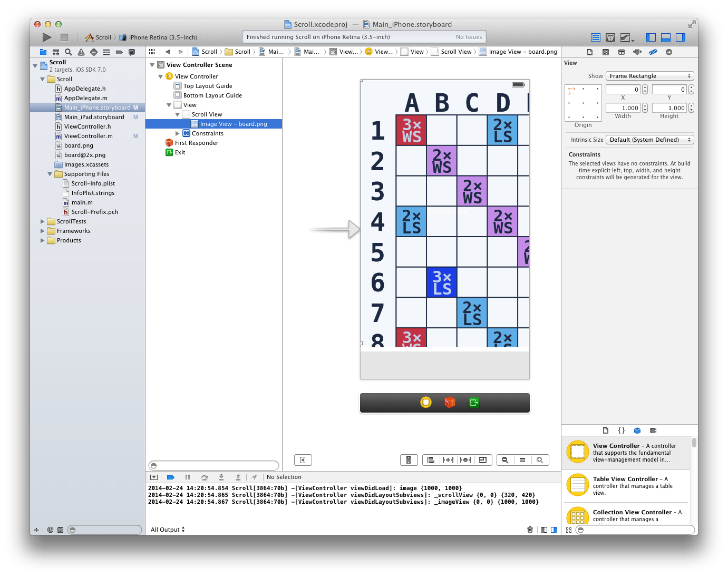Screen dimensions: 728x577
Task: Open the Intrinsic Size dropdown
Action: [x=649, y=140]
